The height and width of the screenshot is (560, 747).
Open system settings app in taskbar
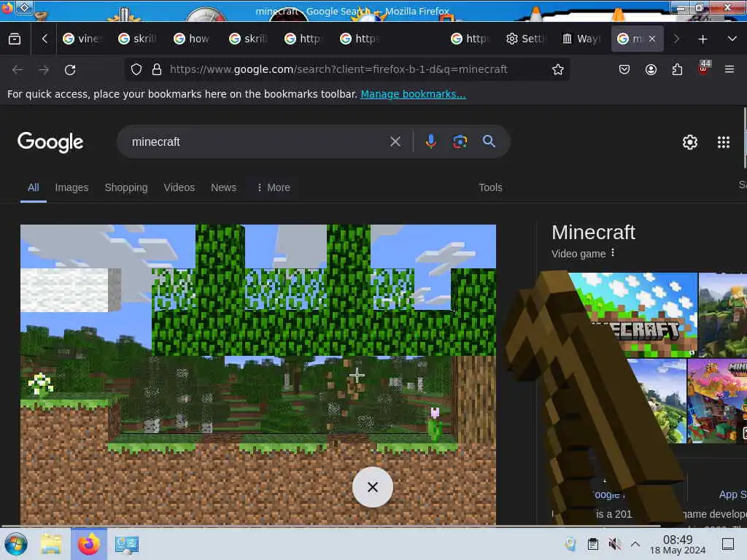tap(126, 544)
